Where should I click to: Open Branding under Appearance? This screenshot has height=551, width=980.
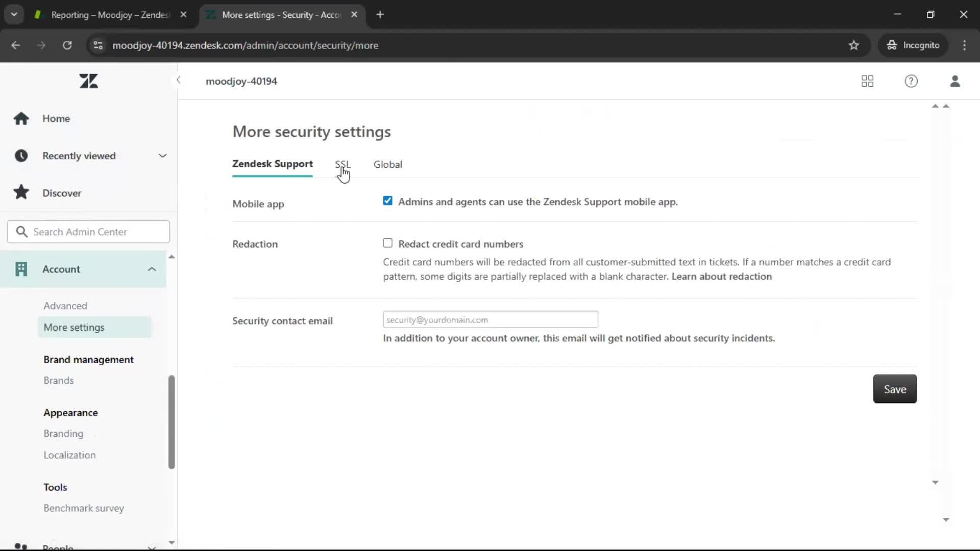pos(63,433)
